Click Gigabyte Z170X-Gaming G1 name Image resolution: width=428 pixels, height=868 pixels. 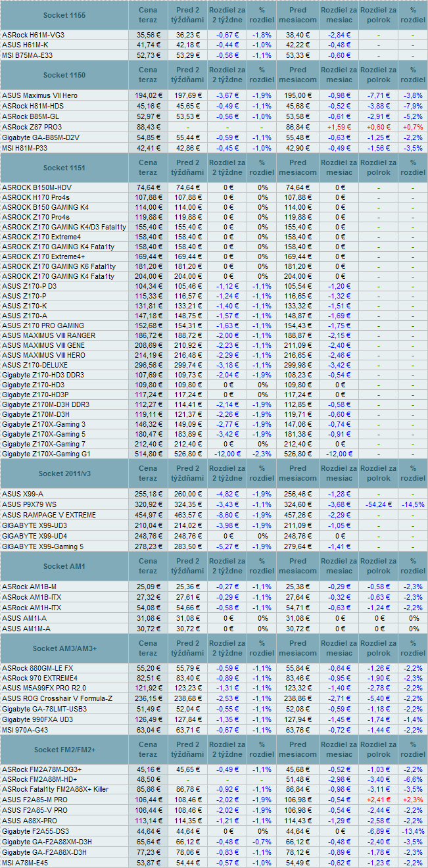(46, 454)
